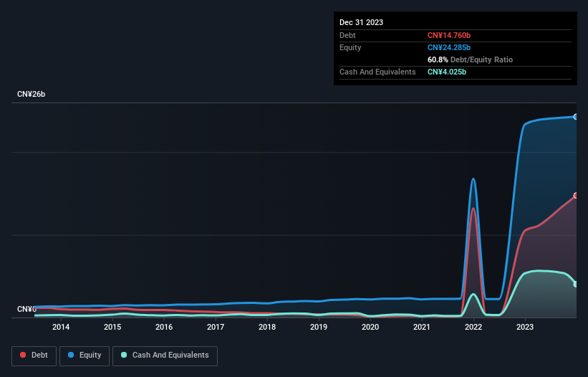The image size is (588, 377).
Task: Click the 60.8% Debt/Equity Ratio text
Action: pos(470,59)
